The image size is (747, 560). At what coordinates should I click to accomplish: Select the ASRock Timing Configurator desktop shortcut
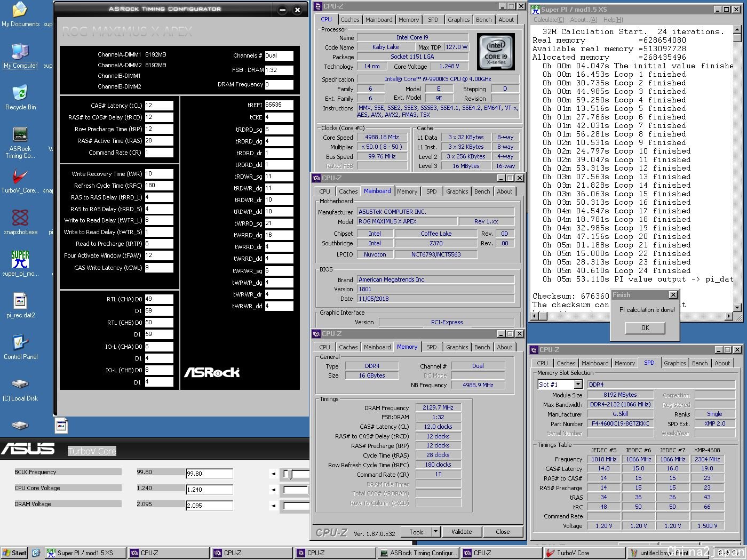tap(20, 143)
